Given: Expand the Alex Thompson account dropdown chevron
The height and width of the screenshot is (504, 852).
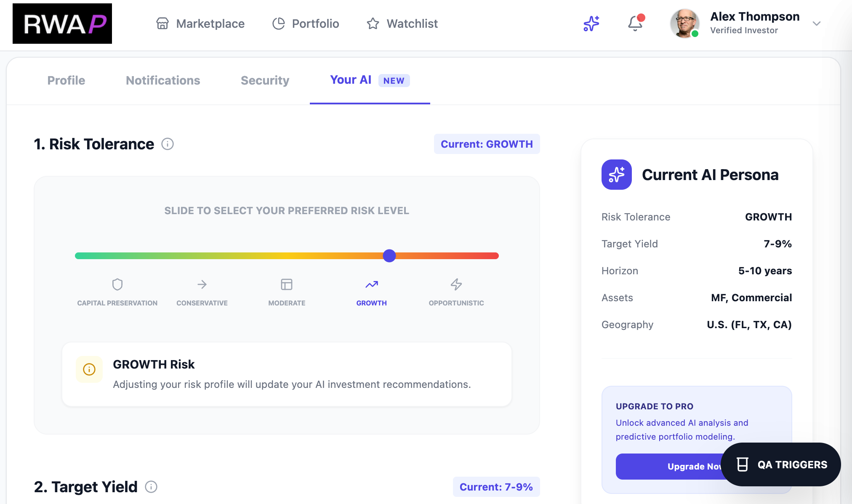Looking at the screenshot, I should (817, 24).
